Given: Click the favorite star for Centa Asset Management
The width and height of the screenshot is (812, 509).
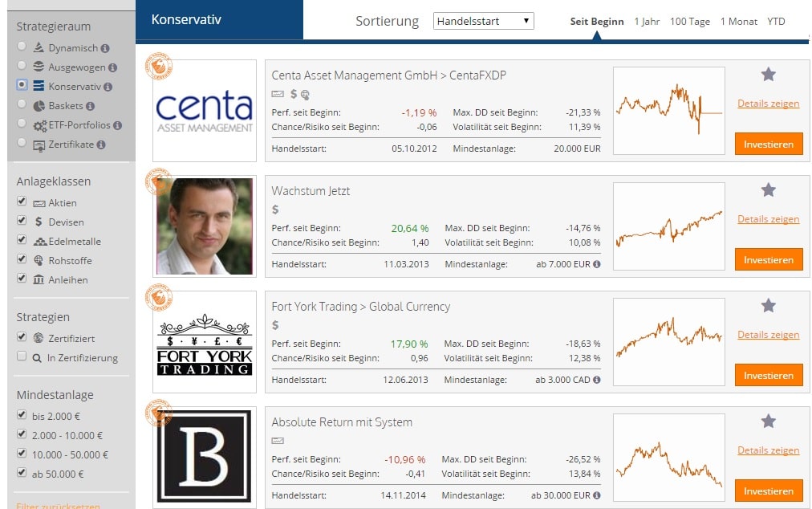Looking at the screenshot, I should click(768, 75).
